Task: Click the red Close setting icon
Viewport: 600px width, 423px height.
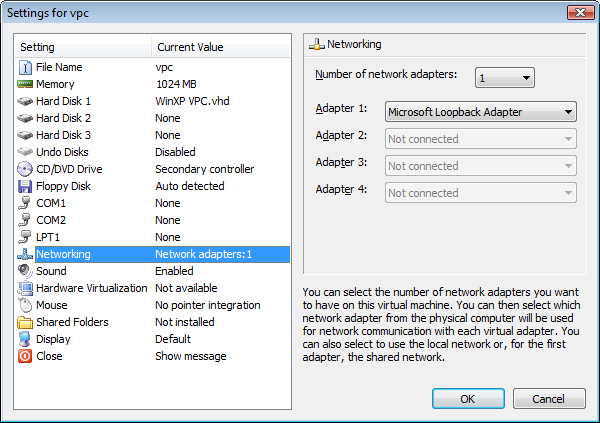Action: pyautogui.click(x=25, y=356)
